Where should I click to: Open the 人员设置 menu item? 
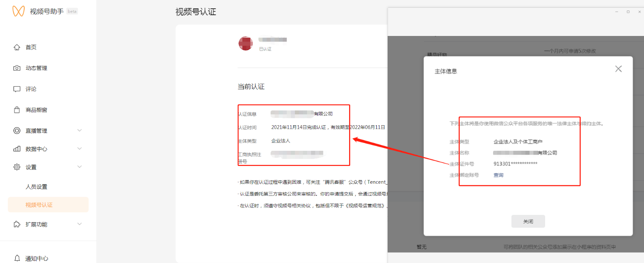click(x=36, y=187)
